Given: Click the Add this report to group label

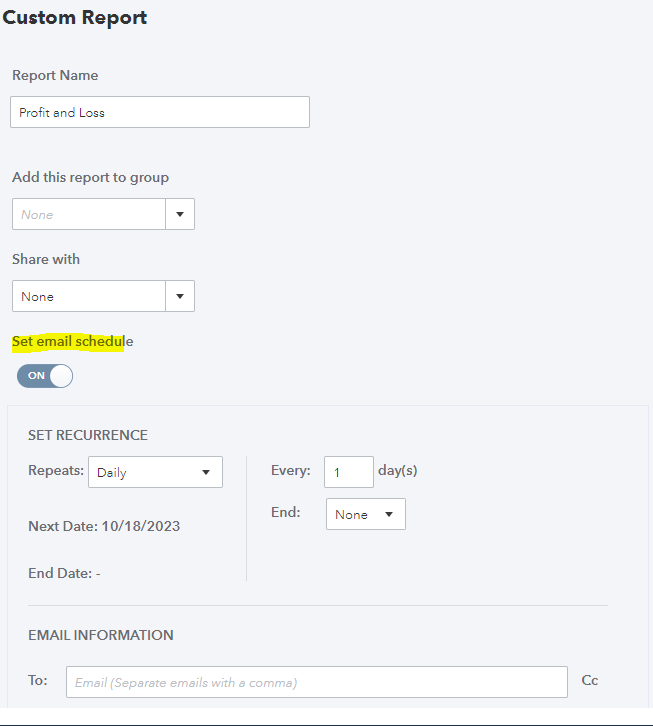Looking at the screenshot, I should (x=90, y=178).
